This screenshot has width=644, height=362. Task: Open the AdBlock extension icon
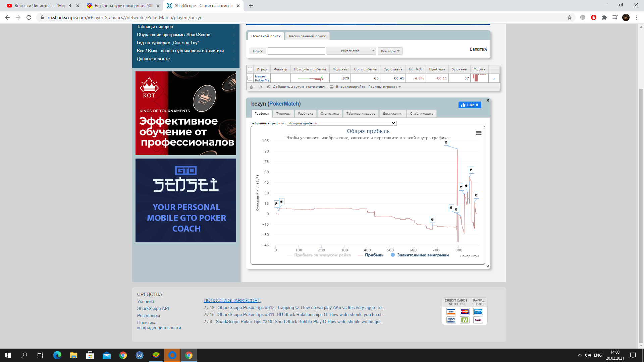tap(594, 17)
